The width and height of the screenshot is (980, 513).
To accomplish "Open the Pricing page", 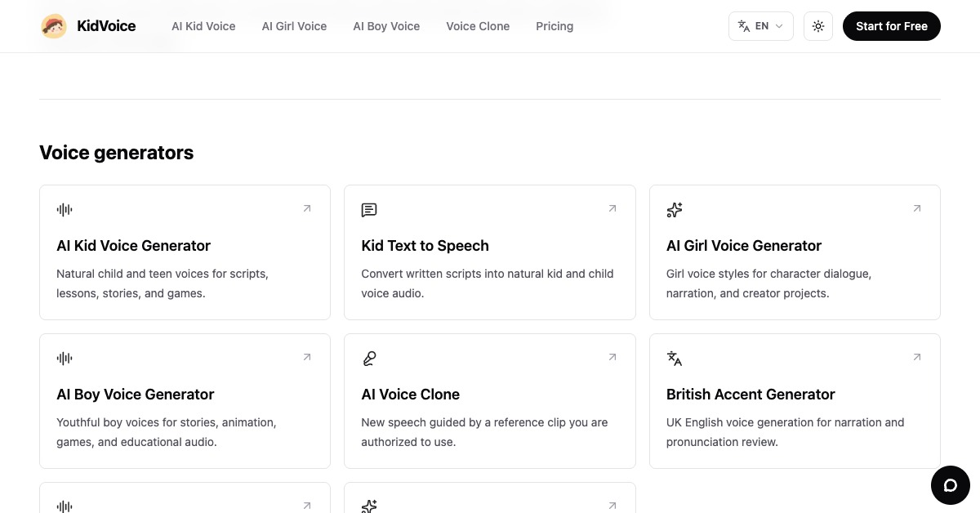I will click(x=555, y=26).
